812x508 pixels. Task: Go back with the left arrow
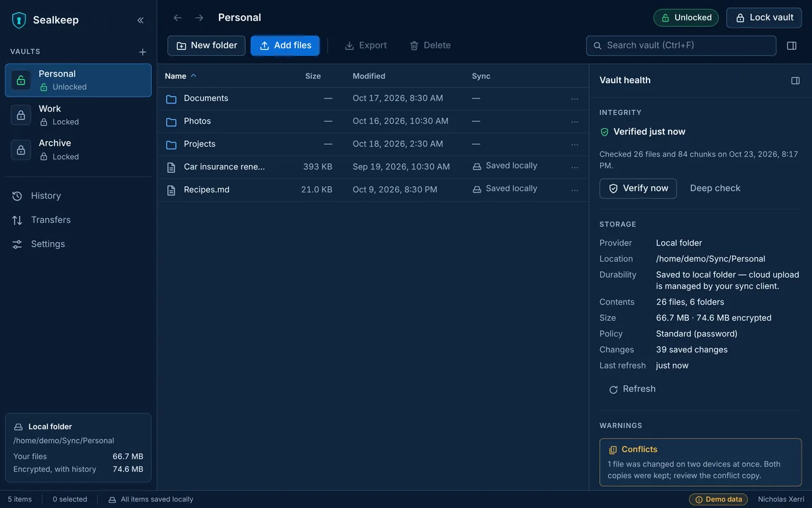pyautogui.click(x=178, y=18)
